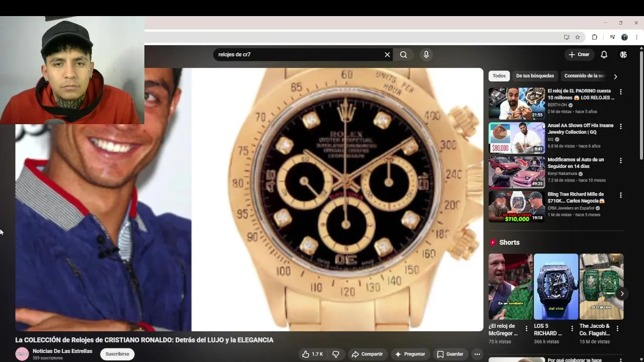Open more actions three-dot button under video
The width and height of the screenshot is (644, 362).
pos(477,354)
